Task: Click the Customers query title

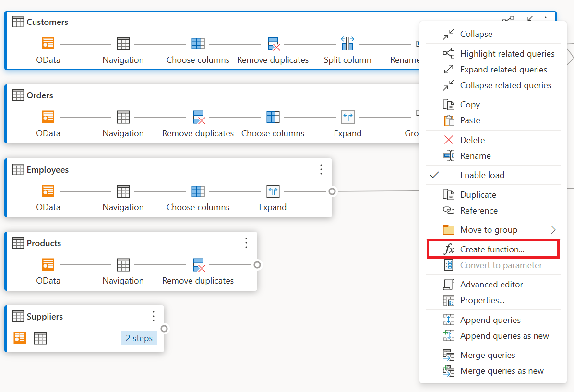Action: (x=47, y=22)
